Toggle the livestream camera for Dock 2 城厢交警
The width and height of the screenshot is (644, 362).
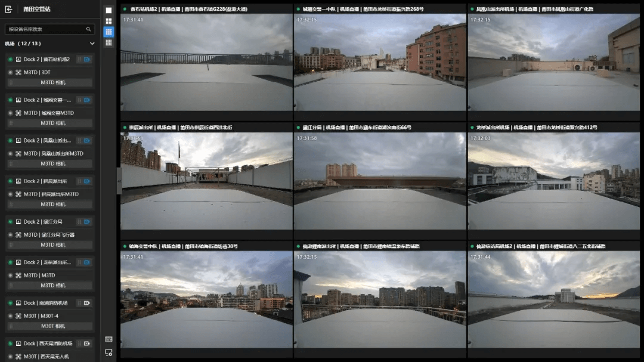click(86, 100)
